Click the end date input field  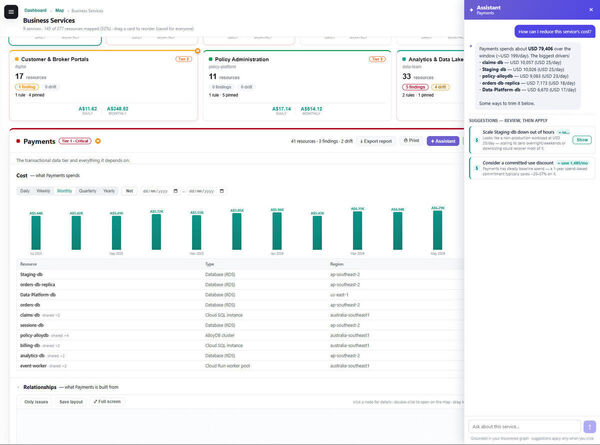click(206, 191)
